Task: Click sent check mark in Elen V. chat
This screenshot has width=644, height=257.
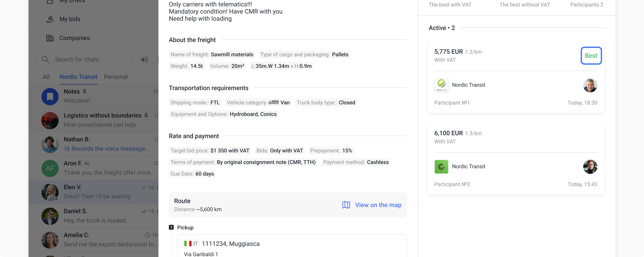Action: [144, 187]
